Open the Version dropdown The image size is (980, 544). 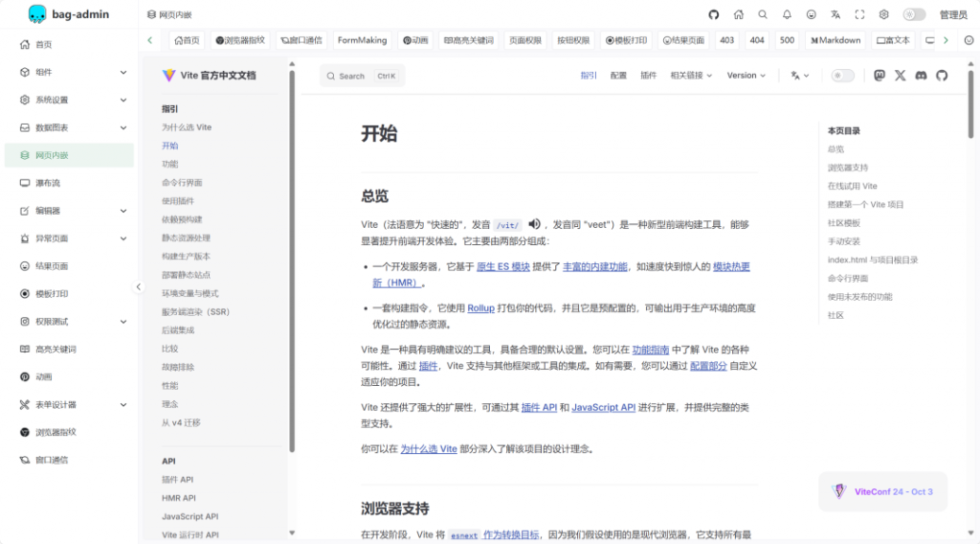746,76
